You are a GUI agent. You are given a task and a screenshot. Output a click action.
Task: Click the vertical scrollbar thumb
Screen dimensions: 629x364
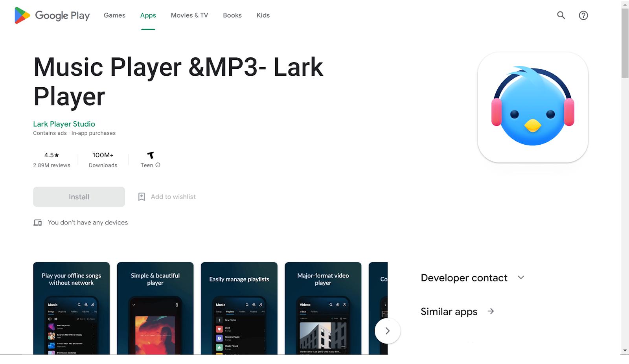coord(625,43)
